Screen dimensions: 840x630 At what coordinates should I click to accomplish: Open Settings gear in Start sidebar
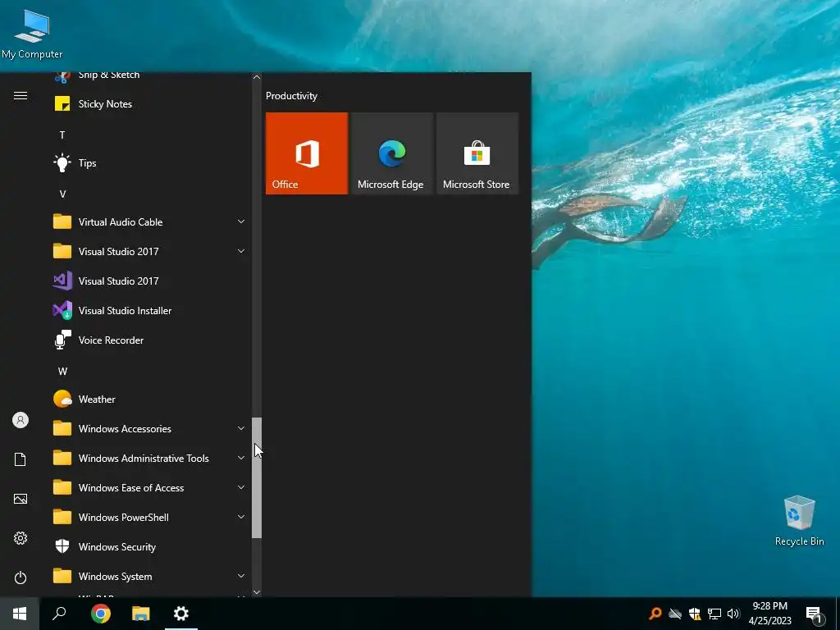[x=21, y=538]
